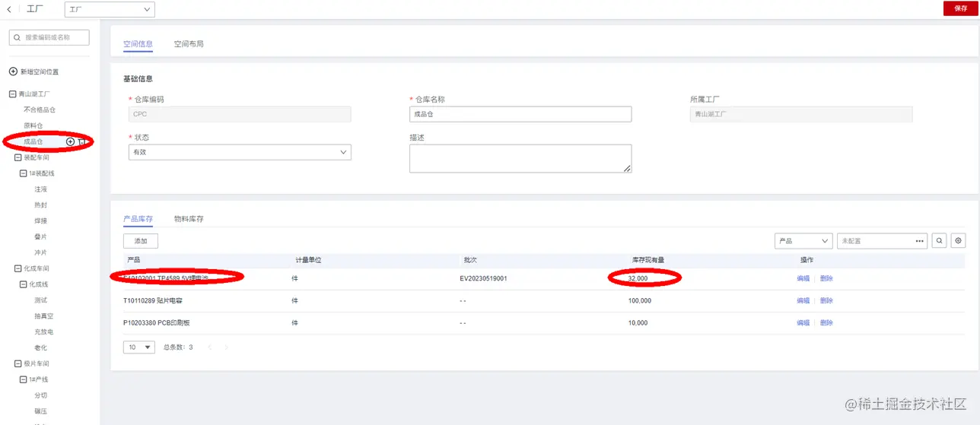Select 测试 in the tree
This screenshot has width=980, height=425.
click(41, 300)
